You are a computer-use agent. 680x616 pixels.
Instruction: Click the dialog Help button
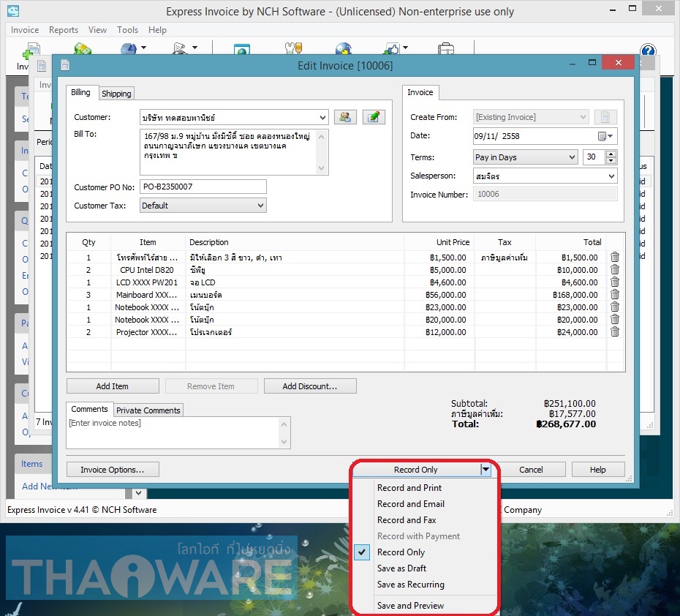598,470
